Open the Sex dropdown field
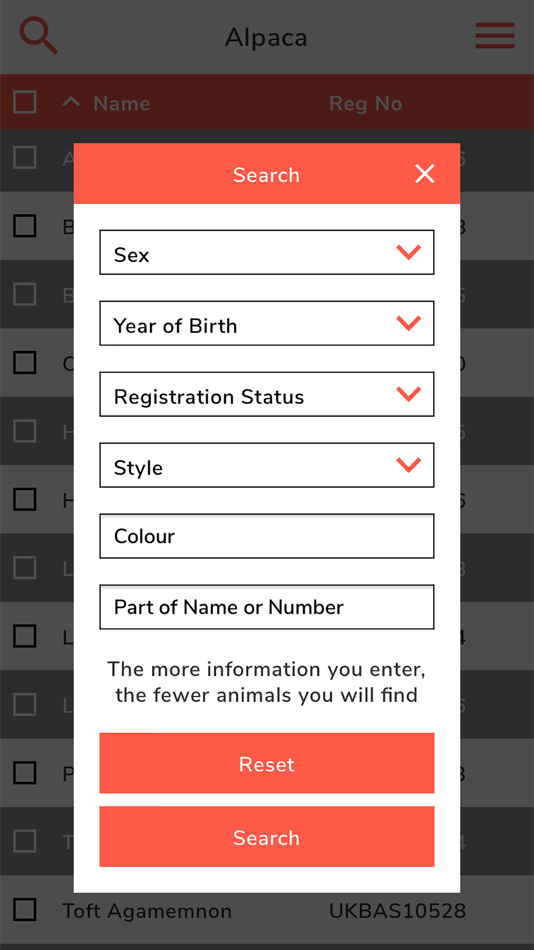534x950 pixels. (267, 252)
